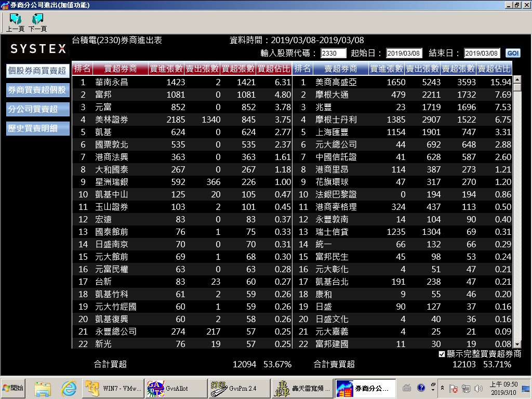Click the 開始 Start button
Viewport: 532px width, 399px height.
point(14,388)
